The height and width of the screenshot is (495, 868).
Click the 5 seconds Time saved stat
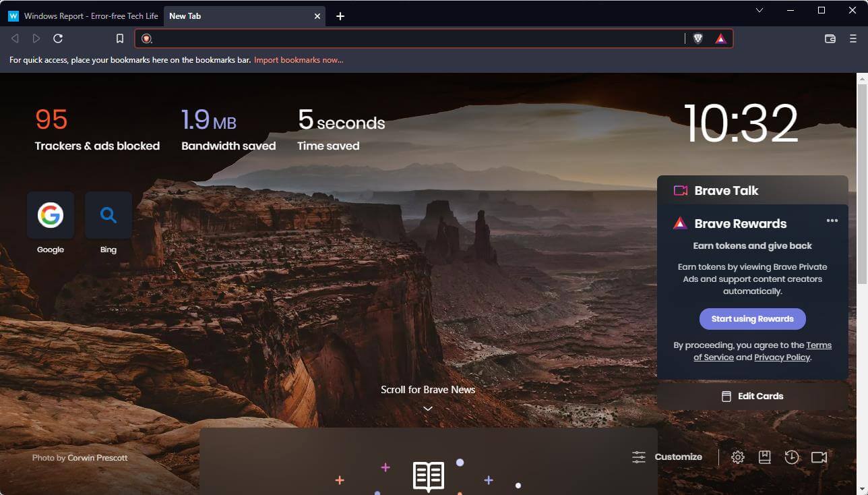click(341, 129)
